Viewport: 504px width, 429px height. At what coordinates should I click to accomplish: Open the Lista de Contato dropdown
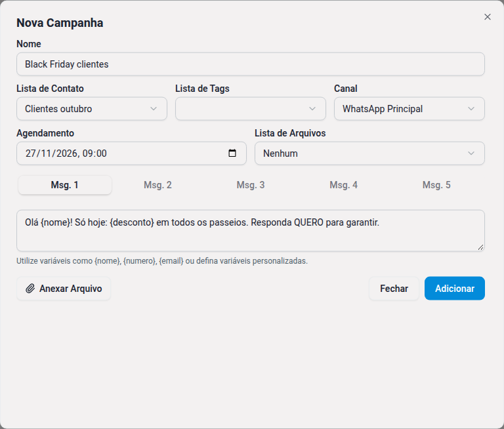(x=92, y=109)
